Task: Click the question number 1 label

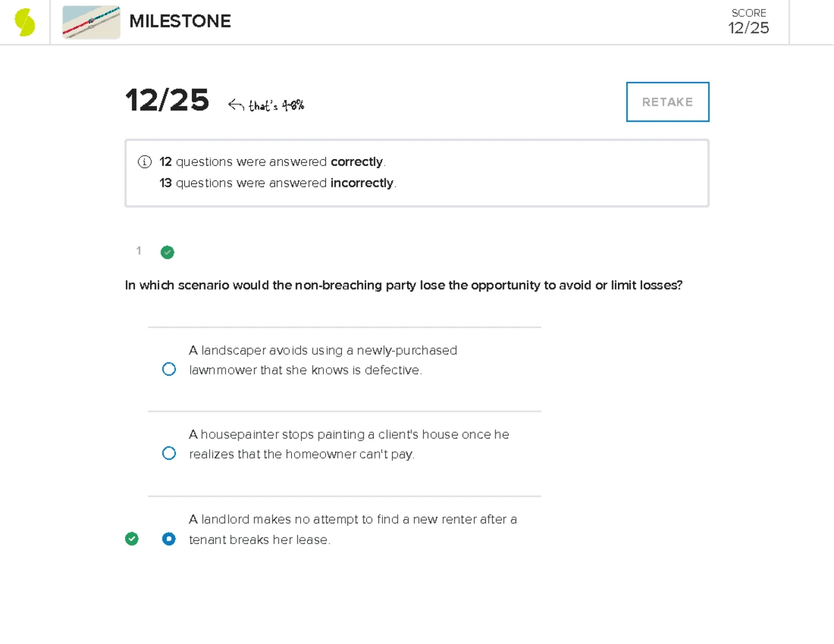Action: point(139,251)
